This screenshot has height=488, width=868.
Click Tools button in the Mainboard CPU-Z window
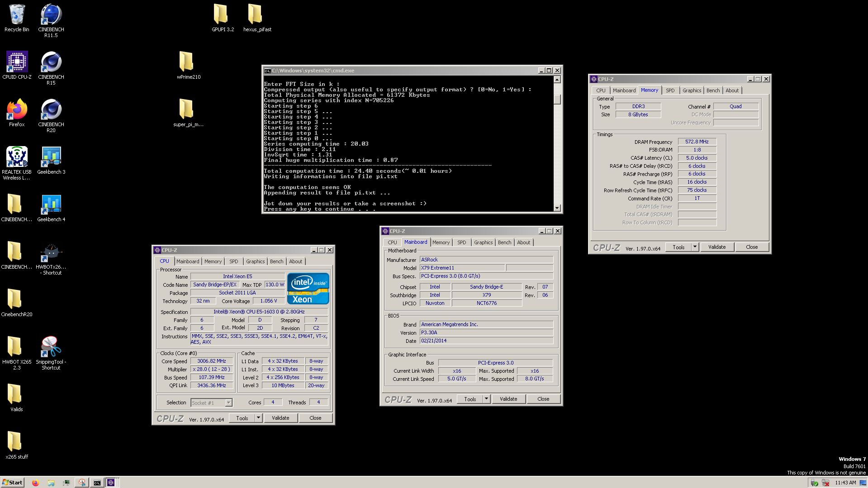470,399
